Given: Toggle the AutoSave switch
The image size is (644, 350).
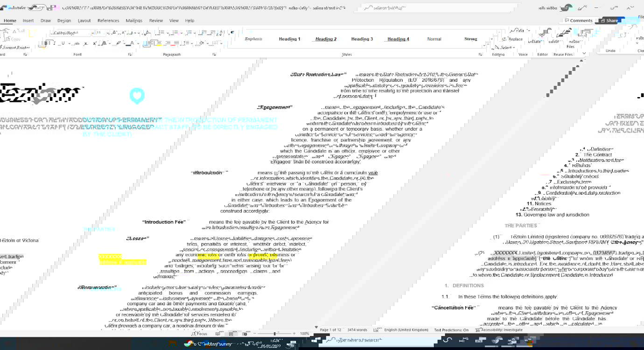Looking at the screenshot, I should pyautogui.click(x=37, y=8).
